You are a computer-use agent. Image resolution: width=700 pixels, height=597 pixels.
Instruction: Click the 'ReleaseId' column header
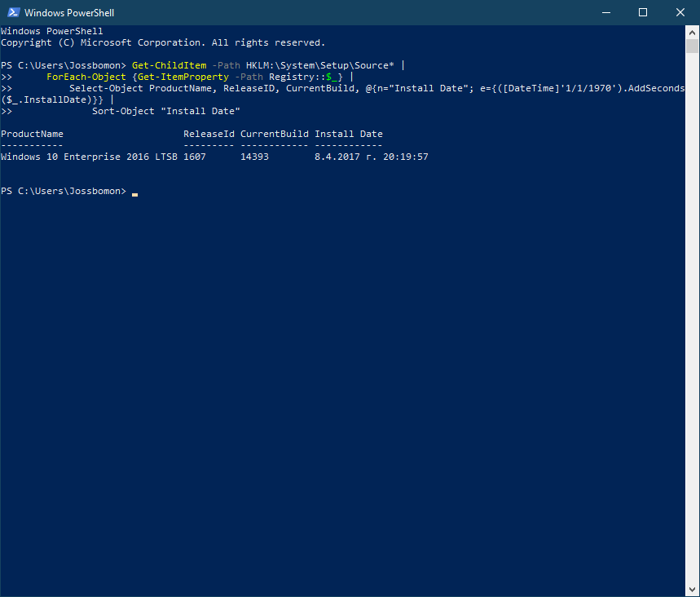[x=209, y=134]
